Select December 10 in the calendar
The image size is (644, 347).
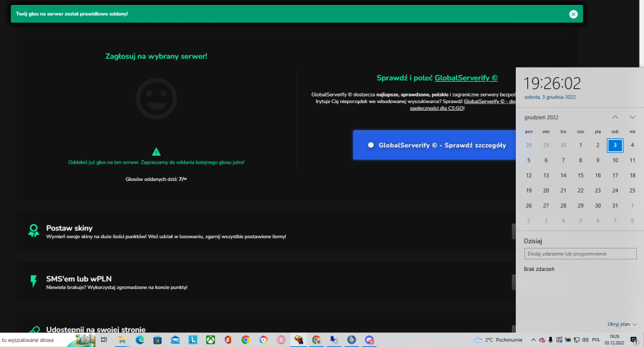pos(615,160)
